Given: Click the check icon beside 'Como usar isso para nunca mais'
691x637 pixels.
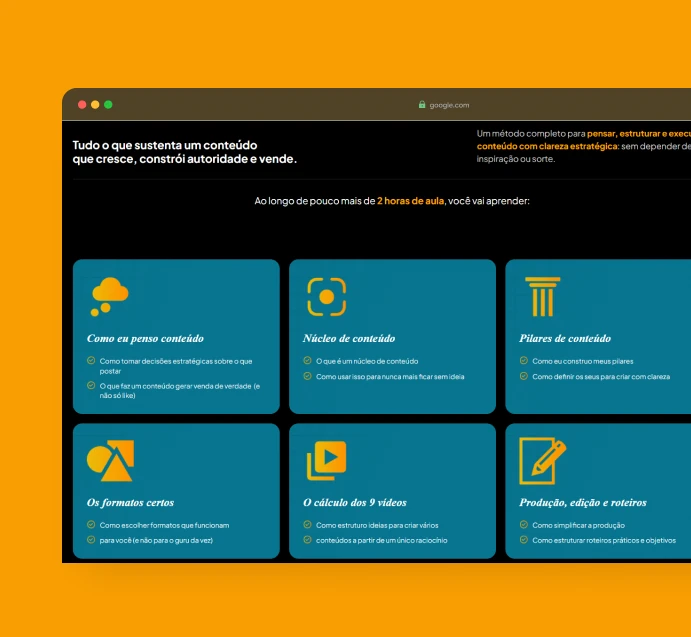Looking at the screenshot, I should pyautogui.click(x=308, y=376).
